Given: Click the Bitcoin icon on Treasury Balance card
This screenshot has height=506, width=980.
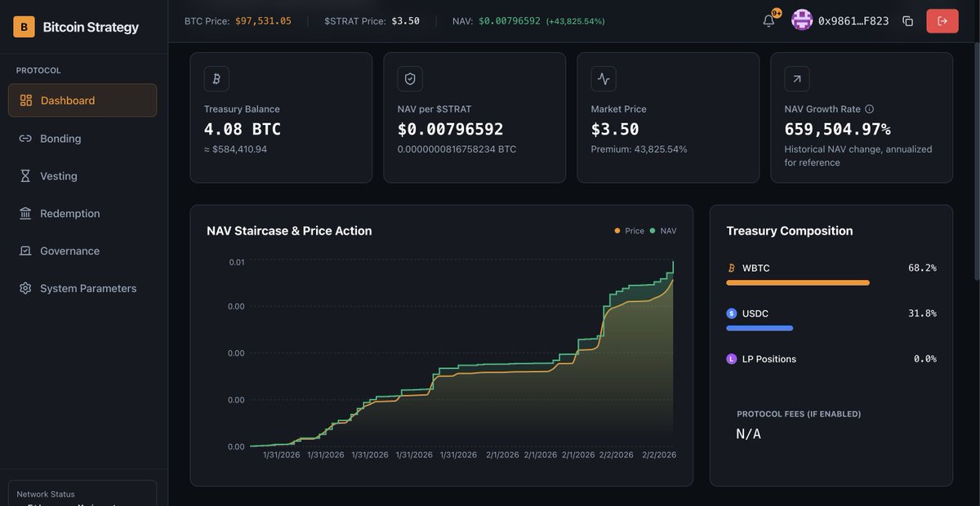Looking at the screenshot, I should pos(216,78).
